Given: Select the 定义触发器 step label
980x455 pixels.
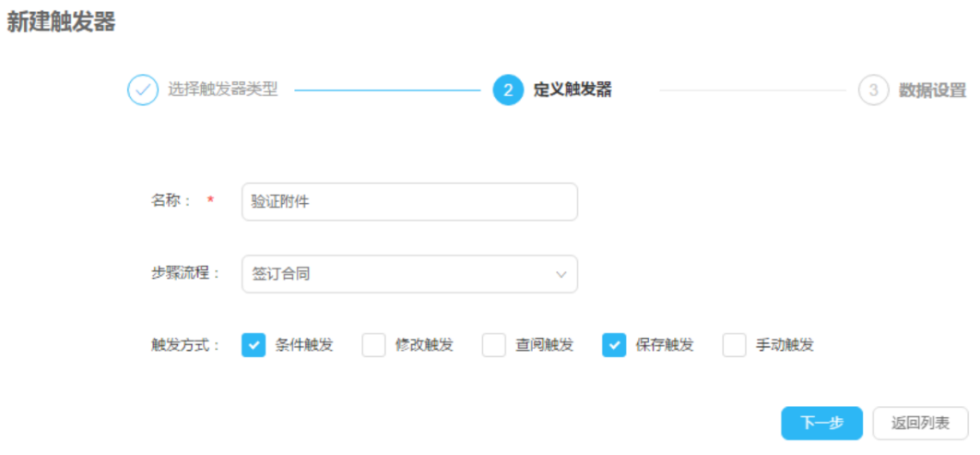Looking at the screenshot, I should 573,90.
